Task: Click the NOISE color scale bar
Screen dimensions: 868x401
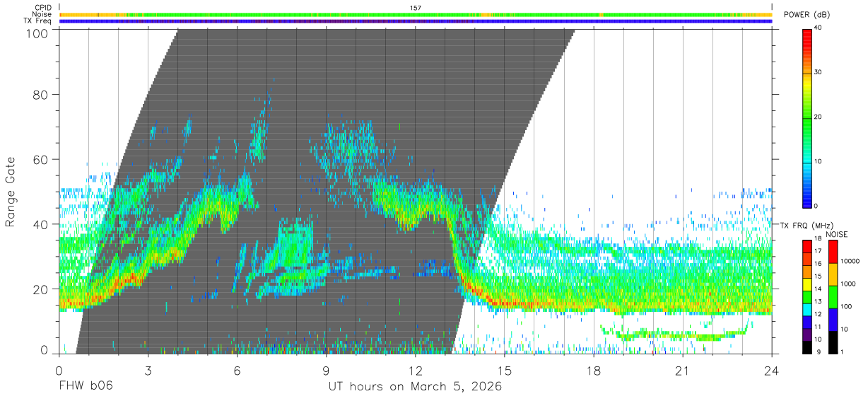Action: click(x=833, y=297)
